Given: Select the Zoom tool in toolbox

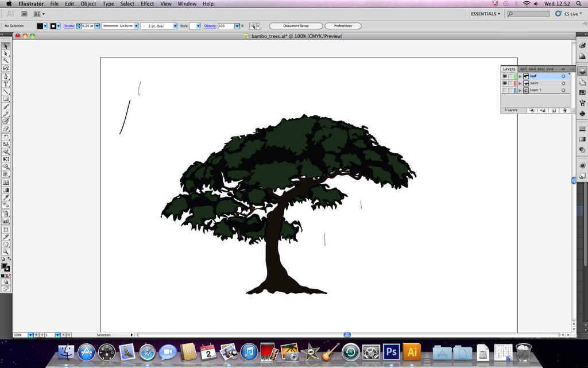Looking at the screenshot, I should 6,252.
